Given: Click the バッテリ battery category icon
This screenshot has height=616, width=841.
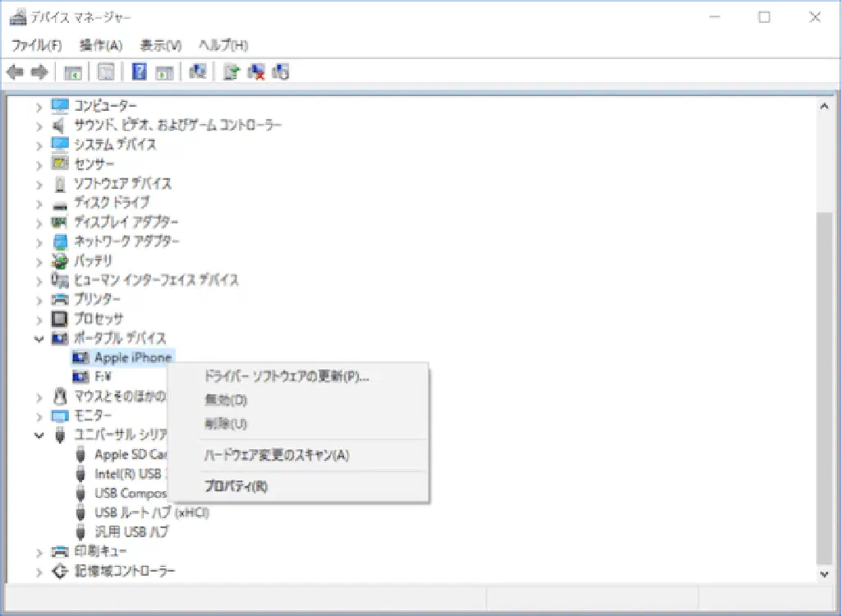Looking at the screenshot, I should point(60,261).
